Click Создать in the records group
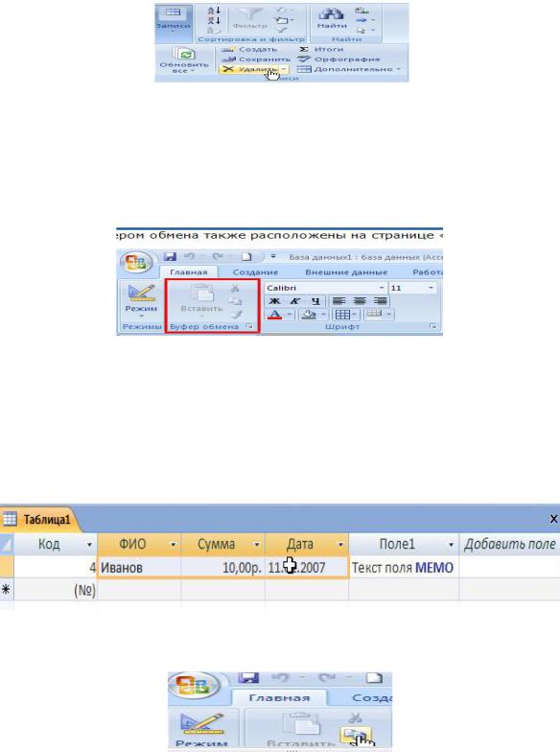This screenshot has height=752, width=560. tap(249, 49)
